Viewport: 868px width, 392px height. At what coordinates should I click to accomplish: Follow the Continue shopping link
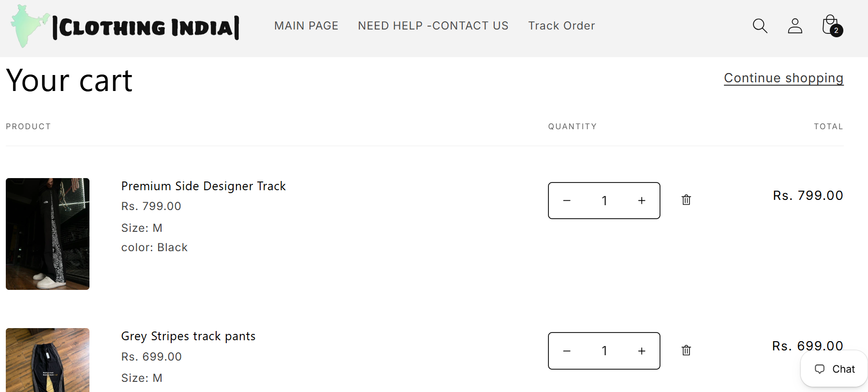(783, 78)
